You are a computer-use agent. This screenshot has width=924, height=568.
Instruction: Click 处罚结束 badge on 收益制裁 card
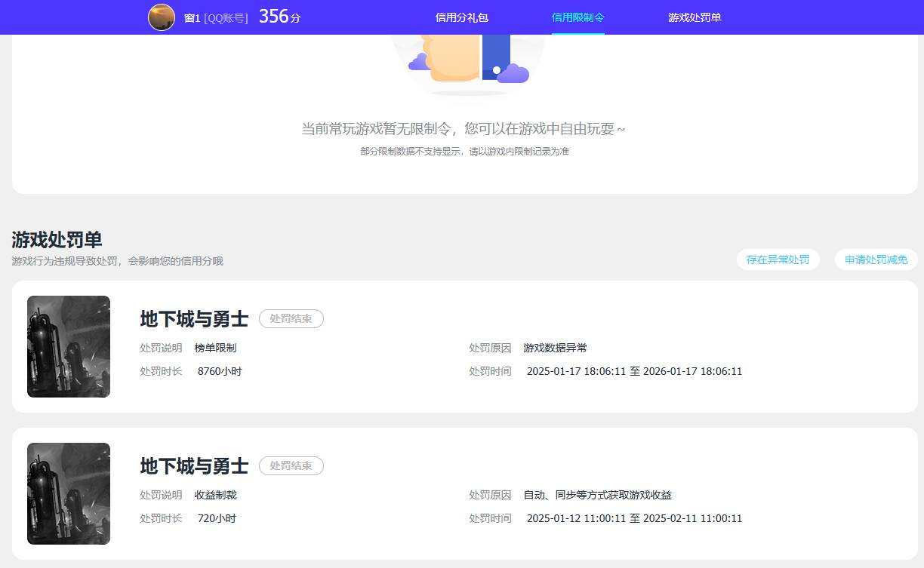click(x=291, y=465)
